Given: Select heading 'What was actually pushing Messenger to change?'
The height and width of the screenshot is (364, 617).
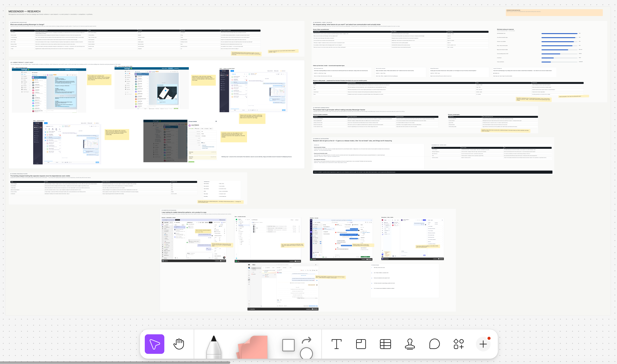Looking at the screenshot, I should [27, 25].
